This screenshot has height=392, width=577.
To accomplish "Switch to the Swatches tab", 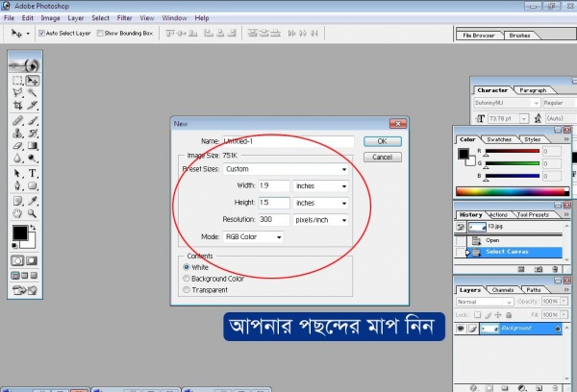I will (x=499, y=139).
